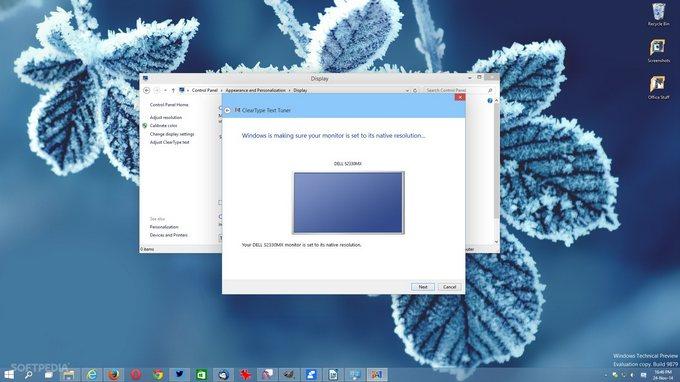680x382 pixels.
Task: Click the Appearance and Personalization breadcrumb
Action: click(x=255, y=90)
